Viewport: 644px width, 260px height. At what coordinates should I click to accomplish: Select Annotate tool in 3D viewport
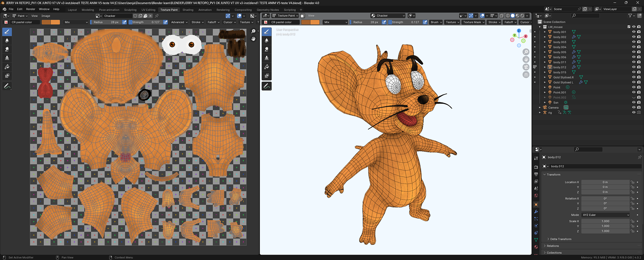(x=267, y=86)
